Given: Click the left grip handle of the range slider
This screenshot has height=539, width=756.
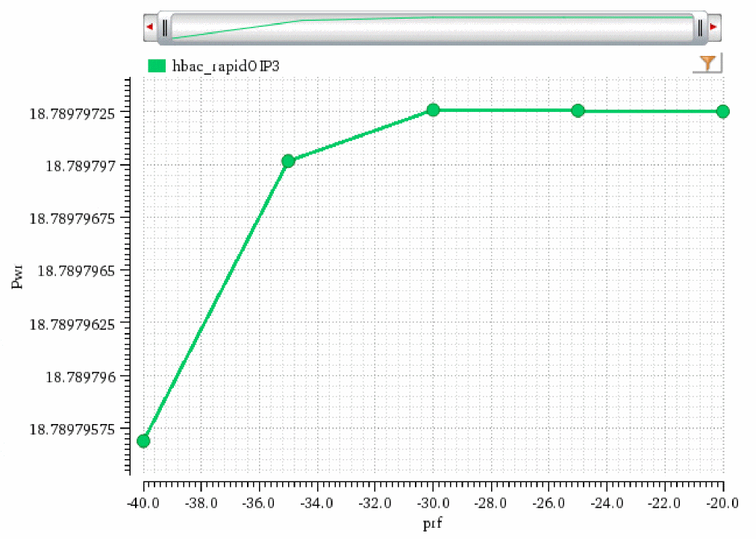Looking at the screenshot, I should (165, 28).
